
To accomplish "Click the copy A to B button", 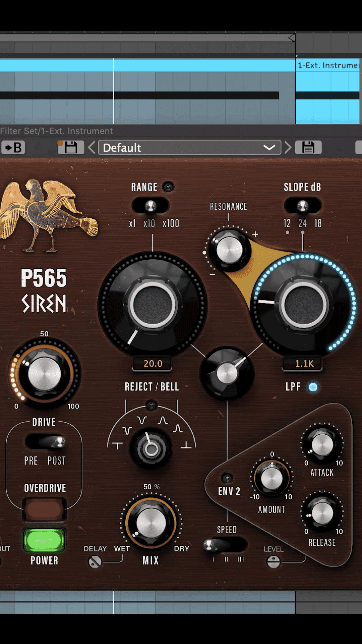I will tap(13, 148).
